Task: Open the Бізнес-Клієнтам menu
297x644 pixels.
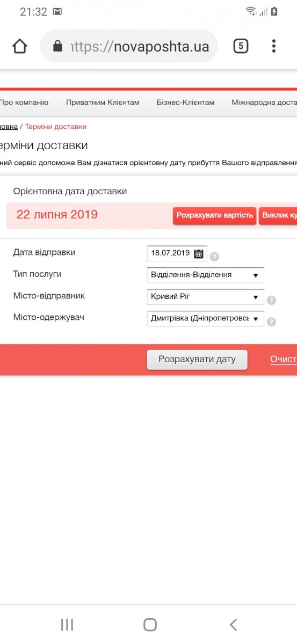Action: 185,103
